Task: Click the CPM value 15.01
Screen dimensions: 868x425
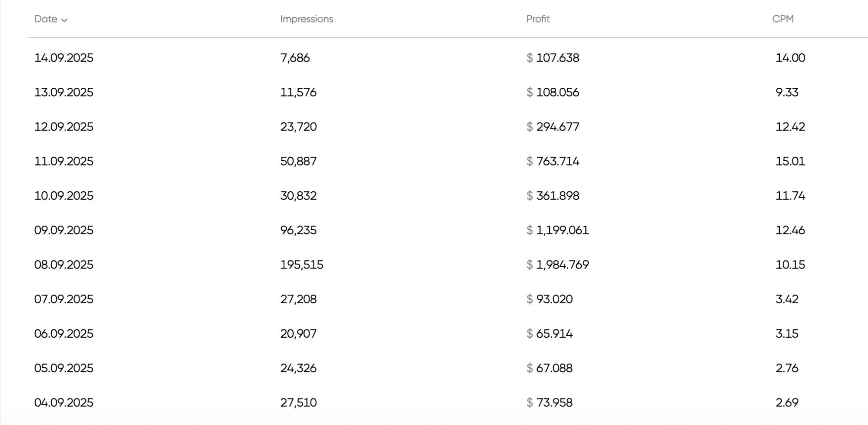Action: [x=790, y=161]
